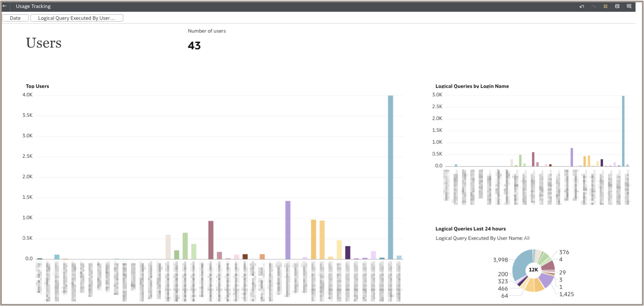Click the 43 number of users tile
Screen dimensions: 644x306
point(194,46)
